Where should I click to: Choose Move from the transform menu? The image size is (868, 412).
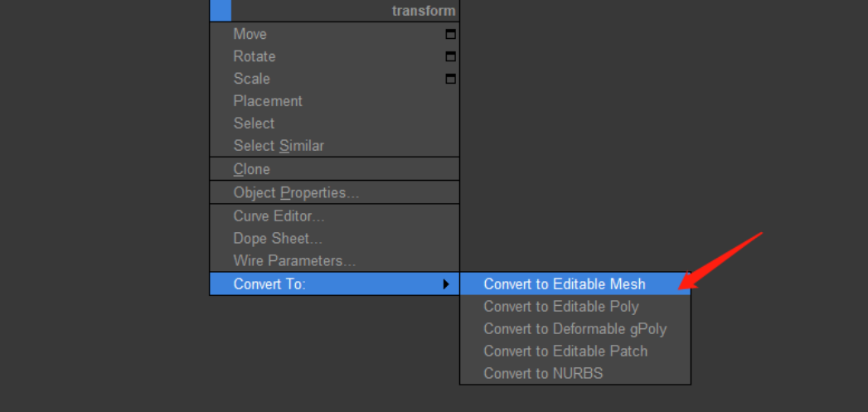click(250, 34)
